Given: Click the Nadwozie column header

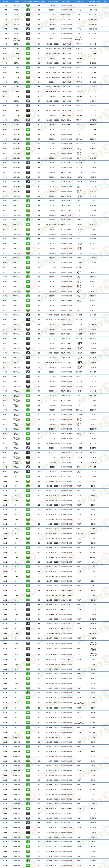Looking at the screenshot, I should point(79,1).
